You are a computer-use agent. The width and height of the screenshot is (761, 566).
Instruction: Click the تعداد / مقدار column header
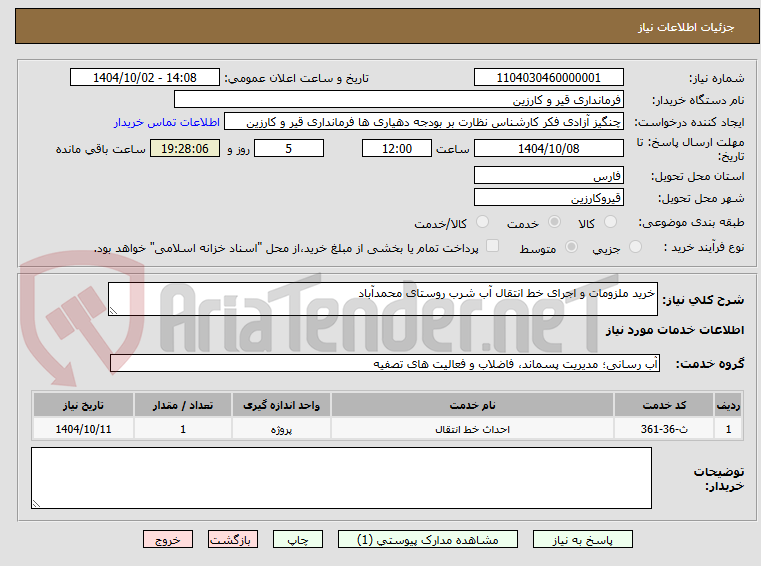[182, 405]
